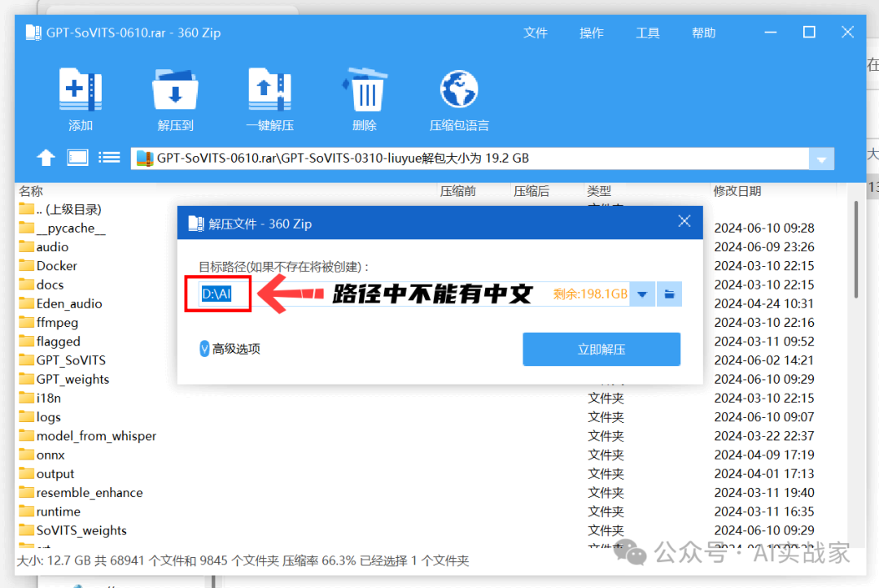Select the runtime folder icon
Image resolution: width=879 pixels, height=588 pixels.
click(26, 512)
